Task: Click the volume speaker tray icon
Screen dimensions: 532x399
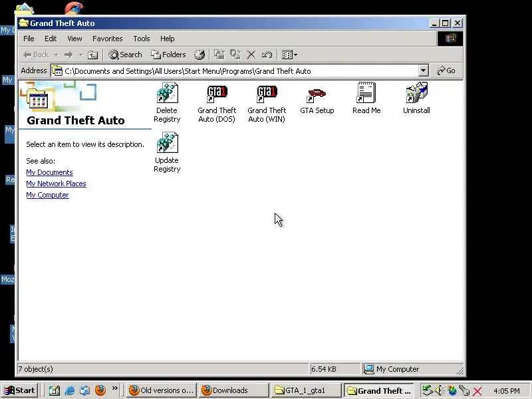Action: pos(439,390)
